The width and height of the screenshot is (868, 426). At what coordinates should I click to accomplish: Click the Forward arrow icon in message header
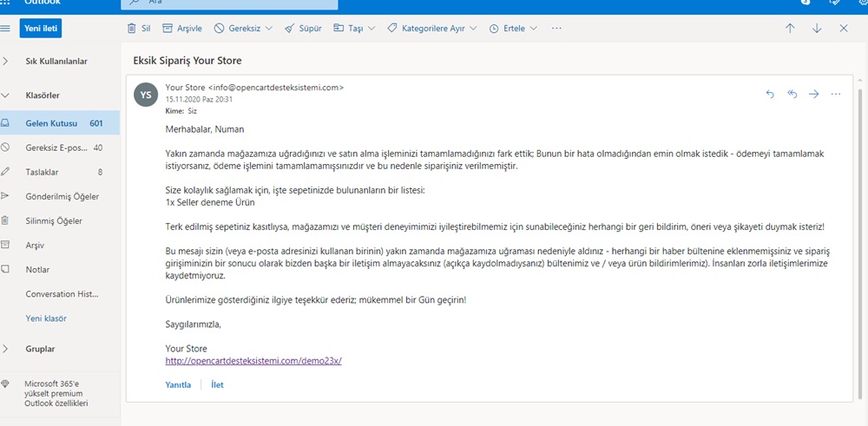click(814, 94)
